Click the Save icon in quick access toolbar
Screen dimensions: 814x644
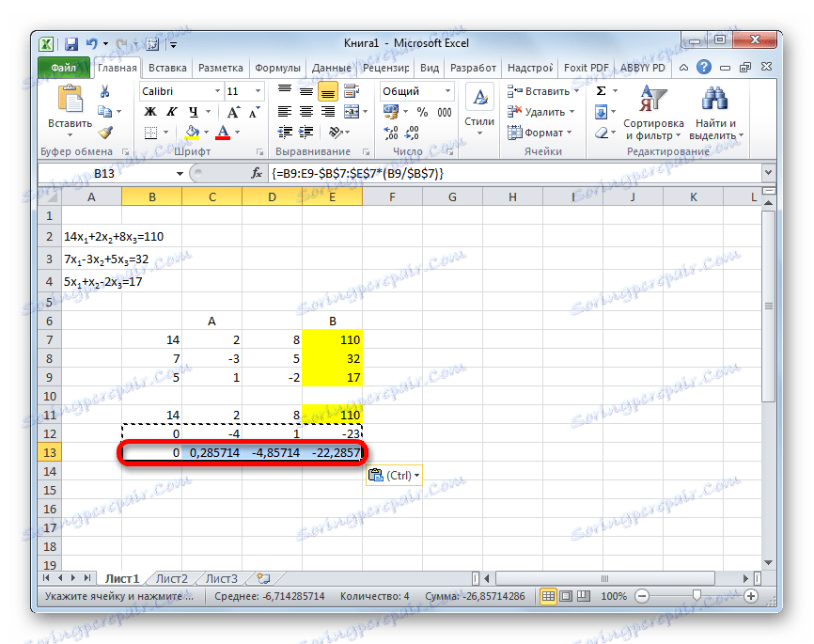tap(71, 44)
